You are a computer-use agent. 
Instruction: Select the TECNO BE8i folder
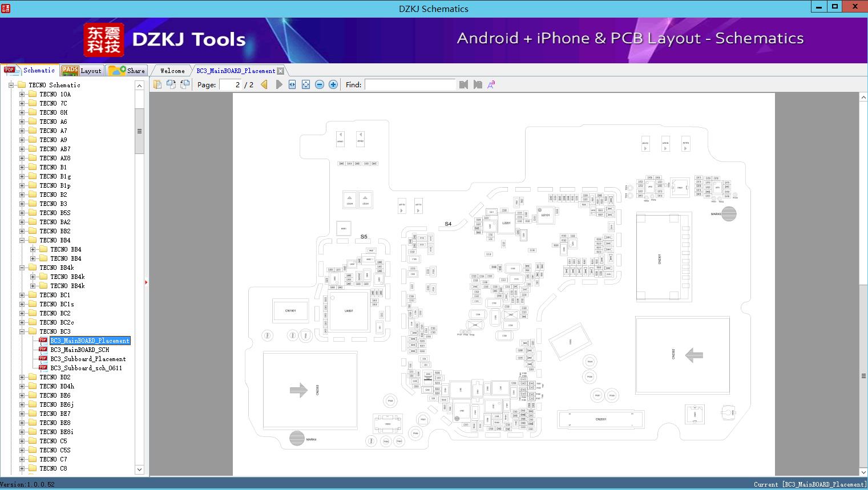[x=56, y=432]
